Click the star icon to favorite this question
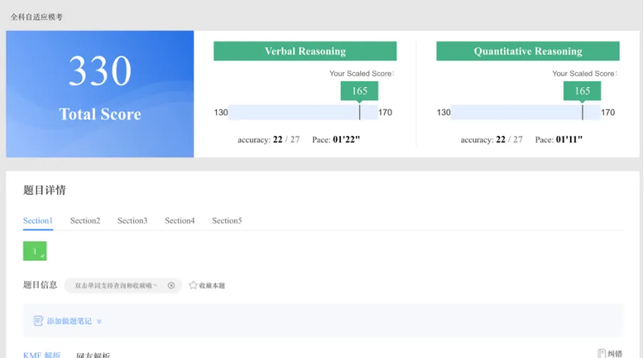 tap(193, 285)
